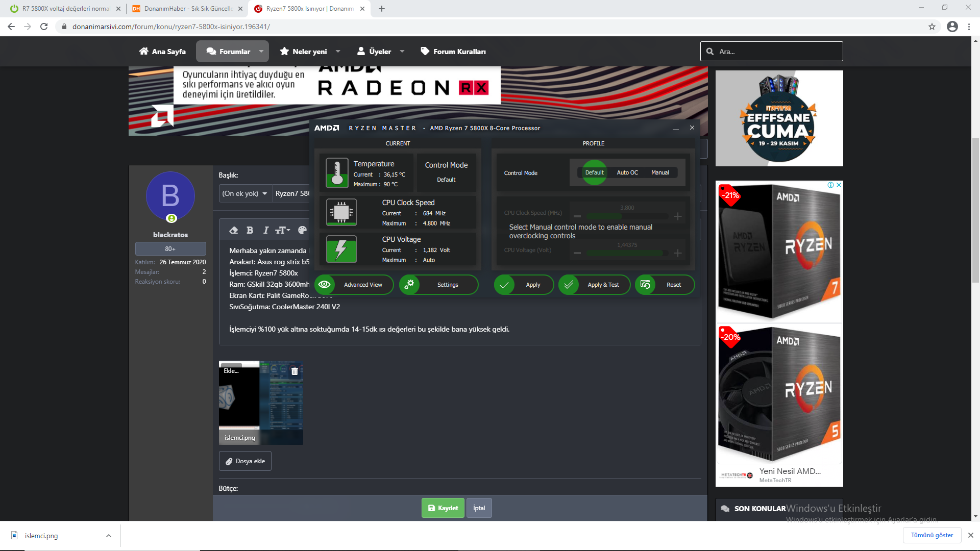Select Default control mode
Image resolution: width=980 pixels, height=551 pixels.
[594, 172]
